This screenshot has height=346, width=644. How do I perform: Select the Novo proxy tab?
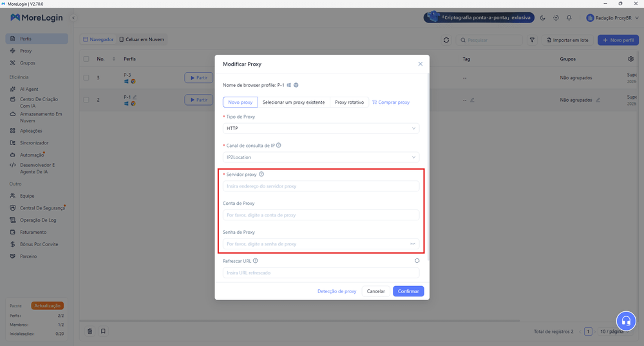[x=240, y=102]
